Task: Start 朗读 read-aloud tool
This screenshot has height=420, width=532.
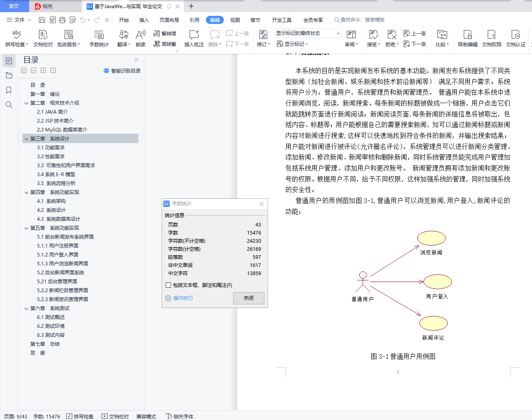Action: tap(141, 39)
